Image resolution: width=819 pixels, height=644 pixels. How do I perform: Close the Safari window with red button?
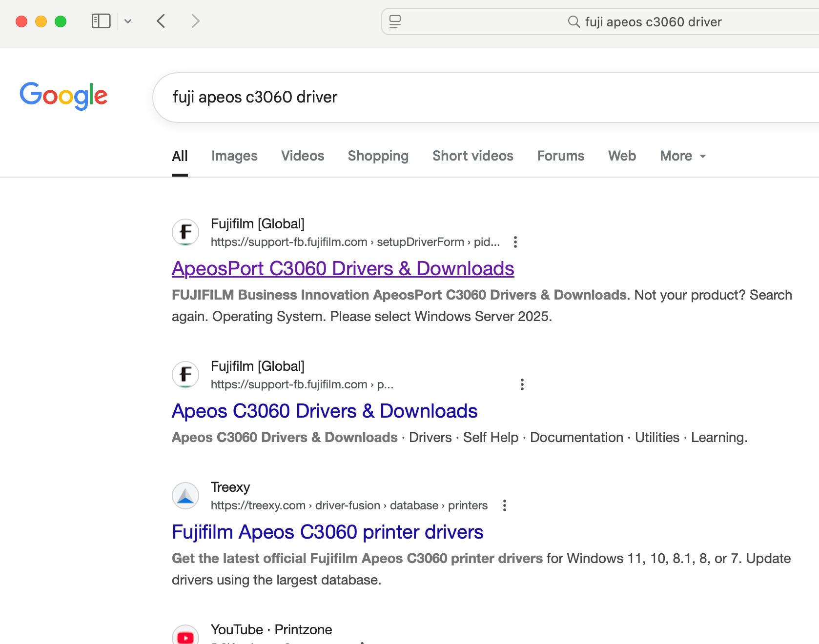click(x=21, y=21)
